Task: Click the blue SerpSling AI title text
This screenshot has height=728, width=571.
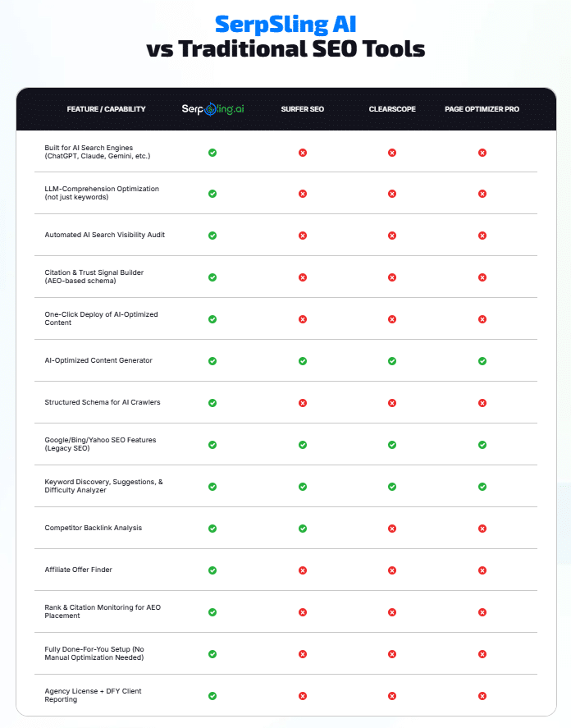Action: (x=285, y=22)
